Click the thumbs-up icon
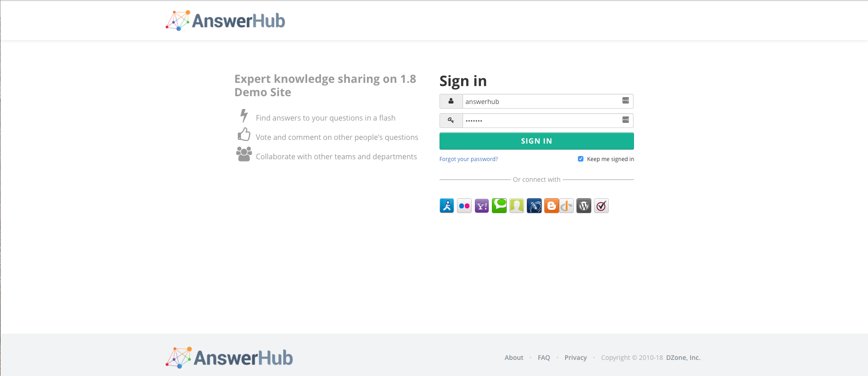The width and height of the screenshot is (868, 376). [244, 134]
